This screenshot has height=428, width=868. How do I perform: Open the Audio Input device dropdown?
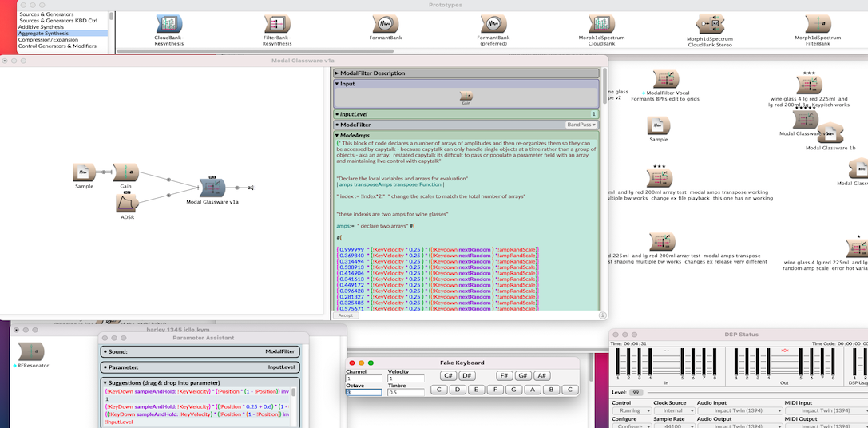click(740, 411)
